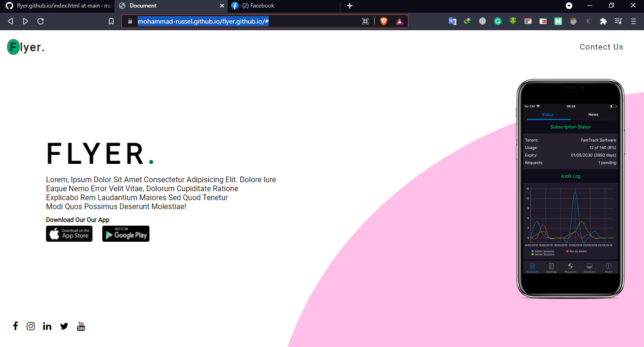644x347 pixels.
Task: Click the Grammarly extension icon
Action: click(498, 21)
